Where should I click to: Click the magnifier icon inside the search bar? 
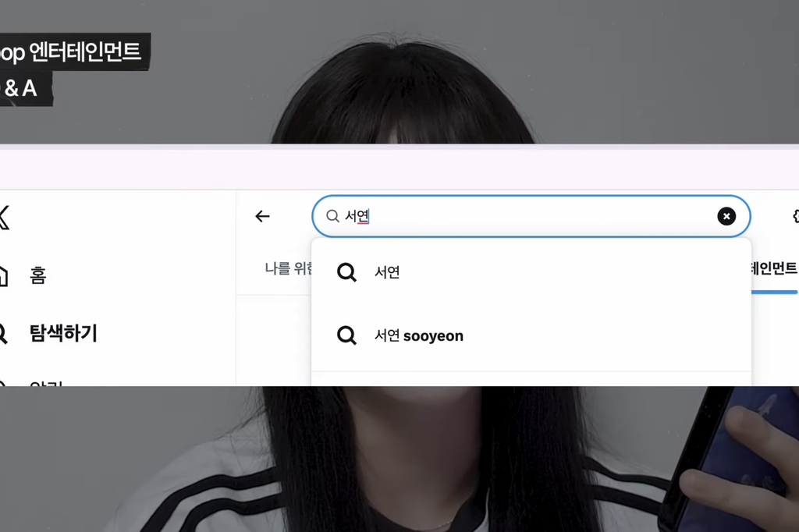pos(332,216)
